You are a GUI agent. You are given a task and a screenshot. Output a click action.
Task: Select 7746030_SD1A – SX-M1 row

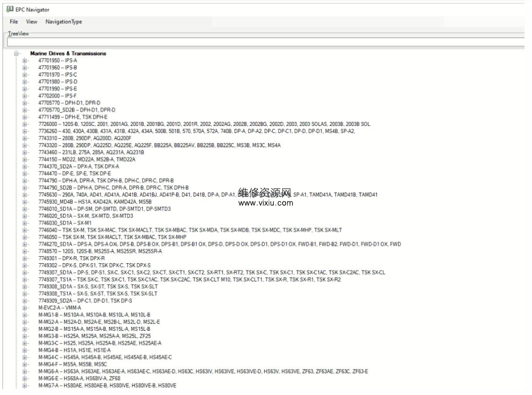point(65,223)
